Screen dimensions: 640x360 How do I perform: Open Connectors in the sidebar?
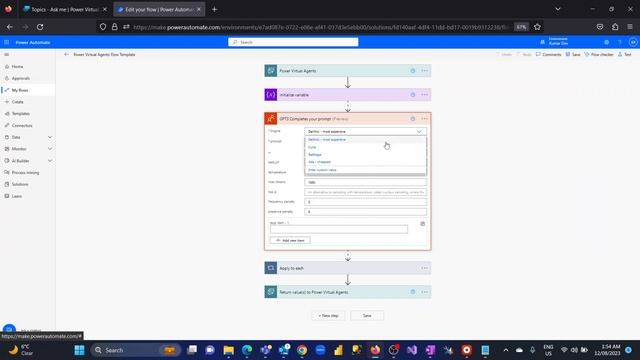[x=22, y=126]
